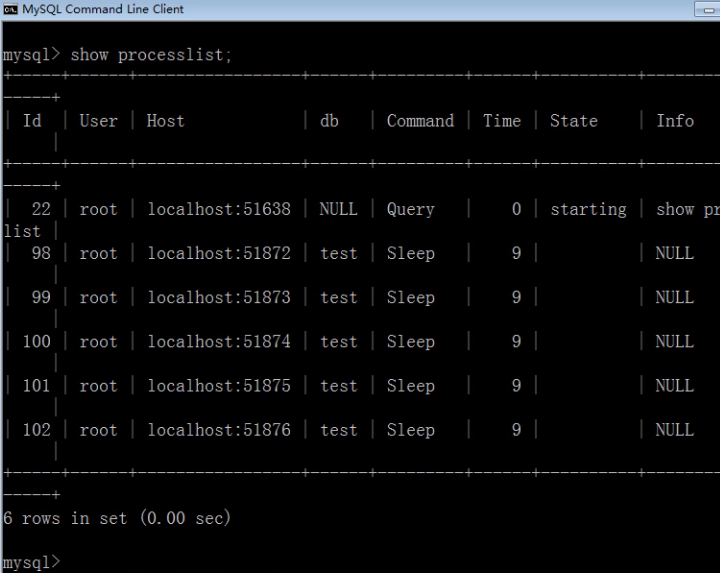The image size is (720, 573).
Task: Click Time value 9 in row 99
Action: pyautogui.click(x=517, y=298)
